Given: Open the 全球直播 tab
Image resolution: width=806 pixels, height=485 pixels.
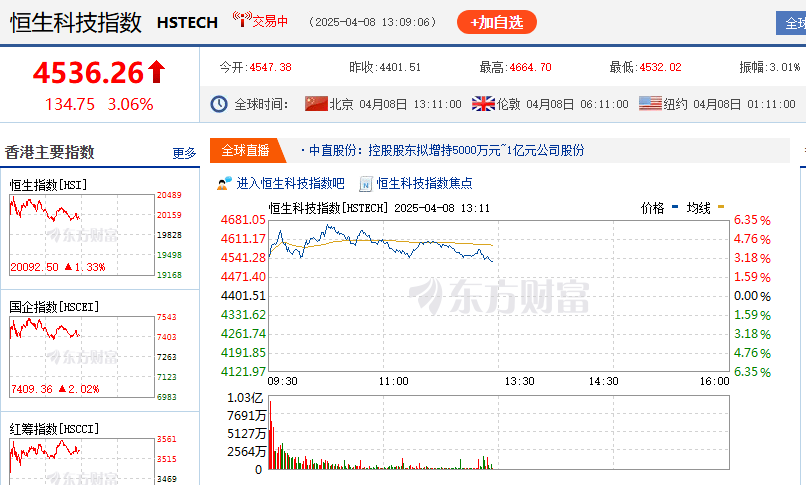Looking at the screenshot, I should [x=245, y=151].
